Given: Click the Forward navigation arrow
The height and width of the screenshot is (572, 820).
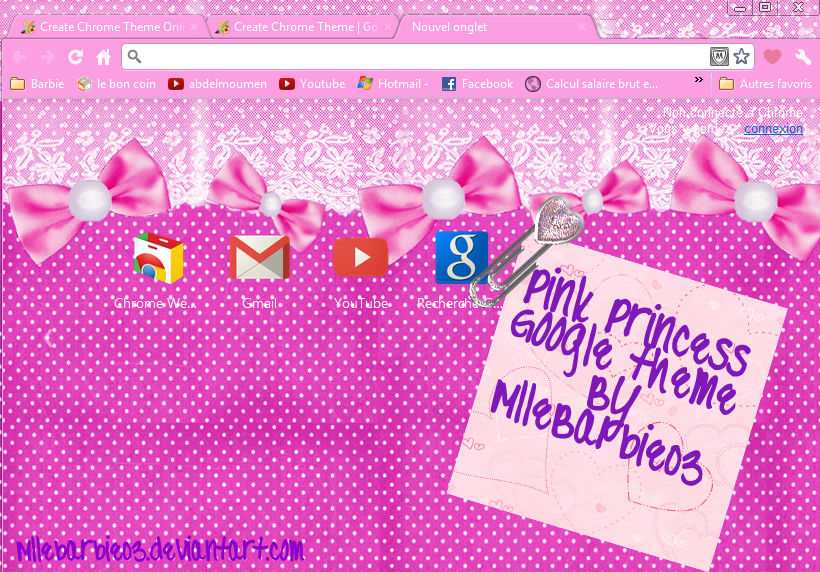Looking at the screenshot, I should pos(47,56).
